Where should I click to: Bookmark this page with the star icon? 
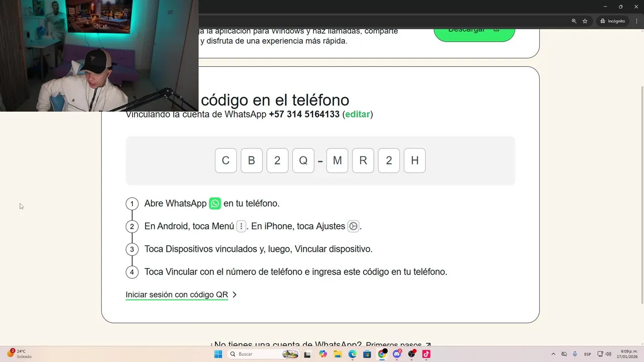pos(585,21)
